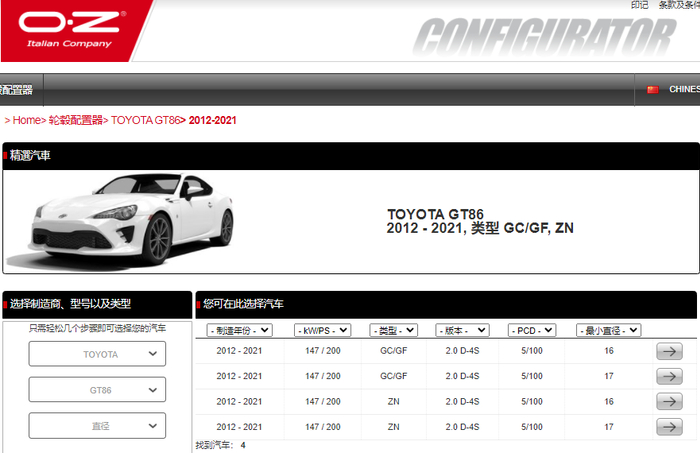The image size is (700, 453).
Task: Click the 类型 GC/GF, ZN subtitle text
Action: tap(522, 228)
